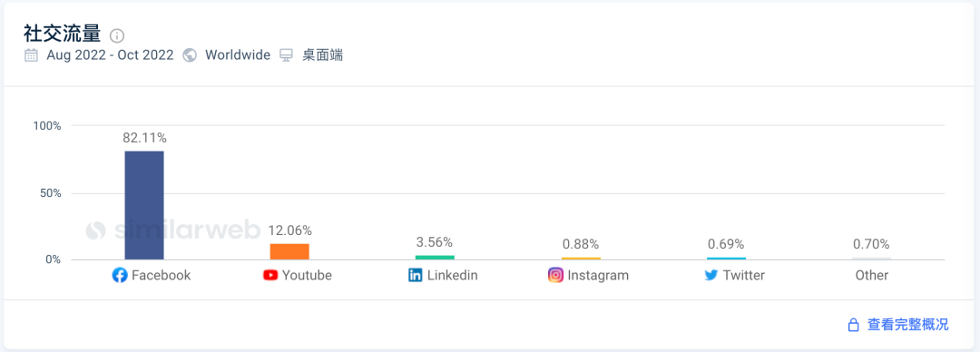Click the info icon beside 社交流量 title

[x=117, y=35]
